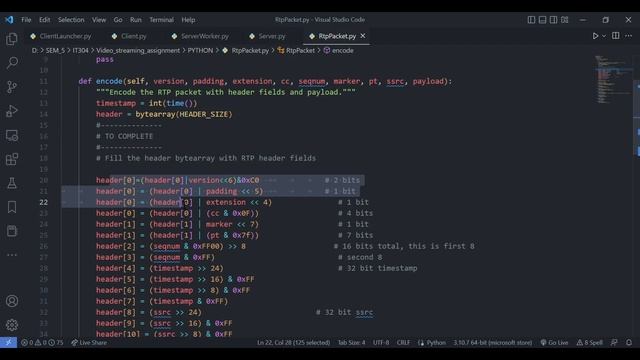Image resolution: width=640 pixels, height=360 pixels.
Task: Open the Terminal menu
Action: tap(161, 20)
